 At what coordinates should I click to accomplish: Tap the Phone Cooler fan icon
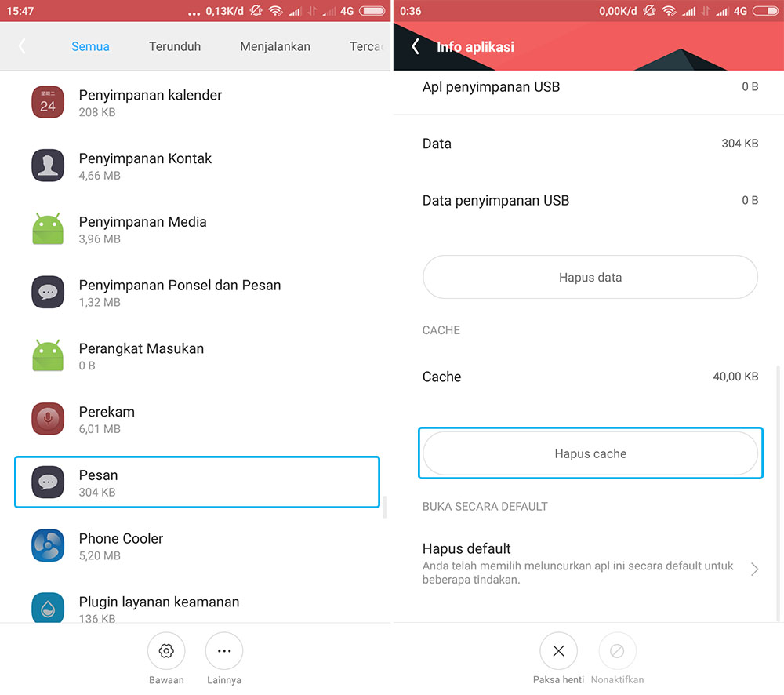click(x=48, y=546)
